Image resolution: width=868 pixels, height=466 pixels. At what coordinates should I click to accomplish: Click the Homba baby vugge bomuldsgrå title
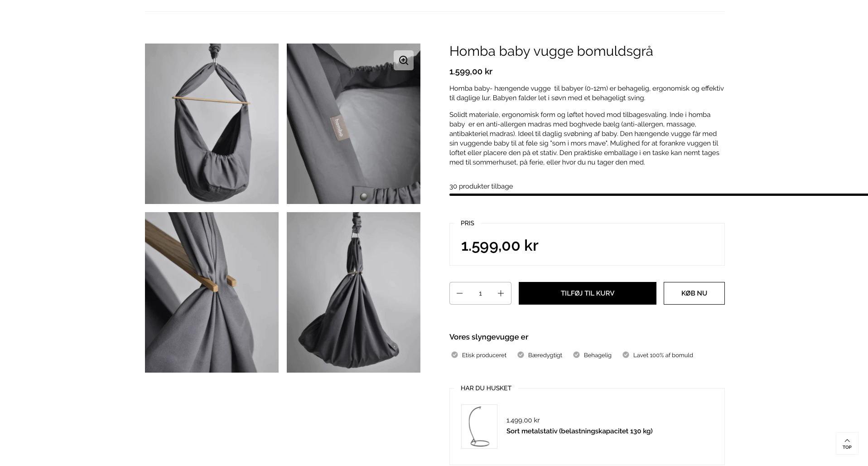click(x=551, y=51)
